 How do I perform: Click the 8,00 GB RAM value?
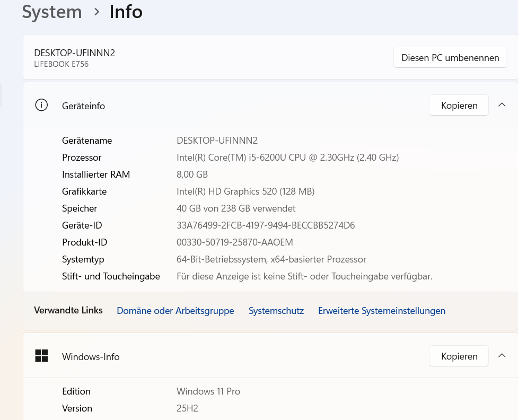[x=192, y=174]
